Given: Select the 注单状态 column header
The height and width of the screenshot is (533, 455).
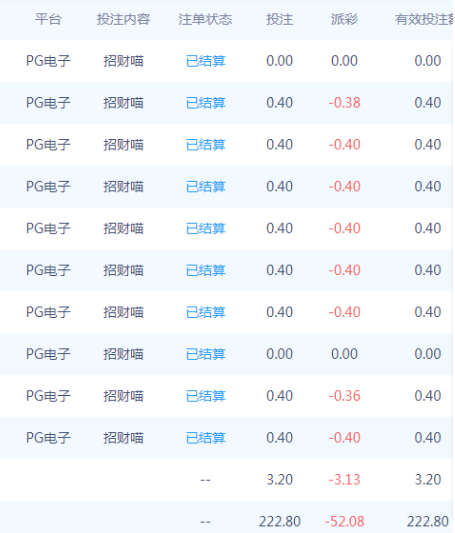Looking at the screenshot, I should coord(205,19).
